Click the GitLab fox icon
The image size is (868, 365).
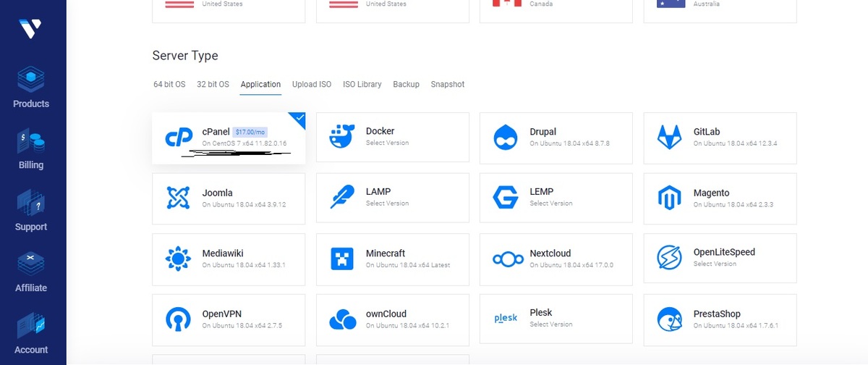tap(669, 136)
